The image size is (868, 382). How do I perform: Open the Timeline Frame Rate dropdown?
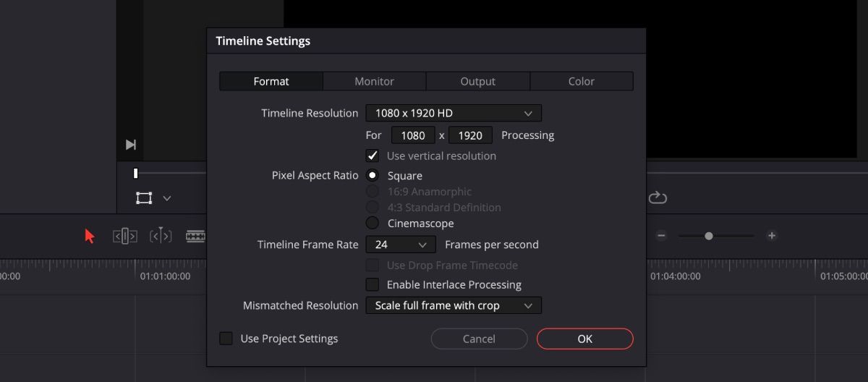click(x=401, y=245)
